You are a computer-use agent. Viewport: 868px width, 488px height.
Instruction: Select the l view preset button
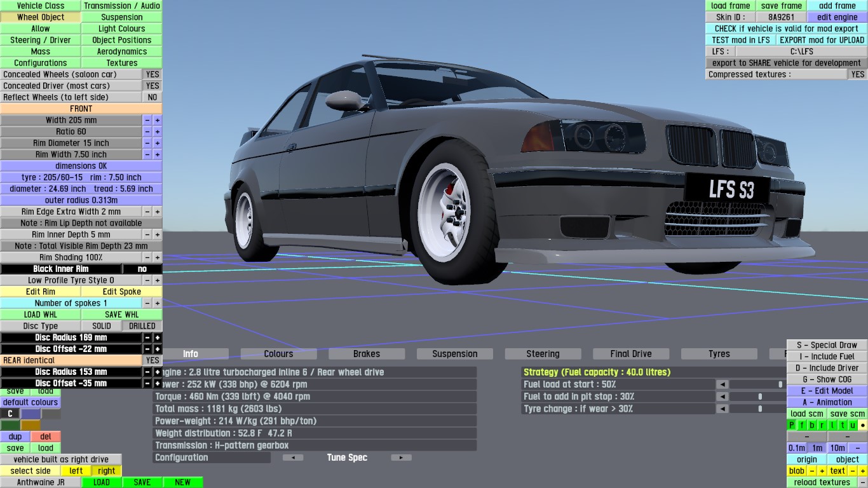click(x=832, y=425)
